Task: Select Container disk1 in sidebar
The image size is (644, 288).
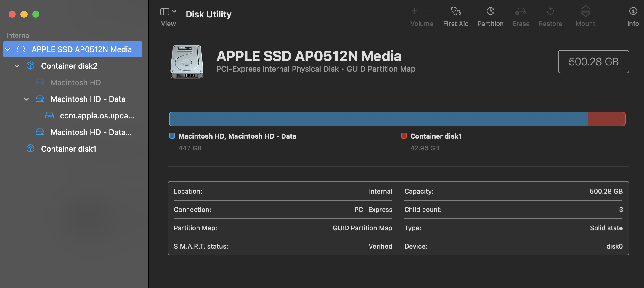Action: (68, 149)
